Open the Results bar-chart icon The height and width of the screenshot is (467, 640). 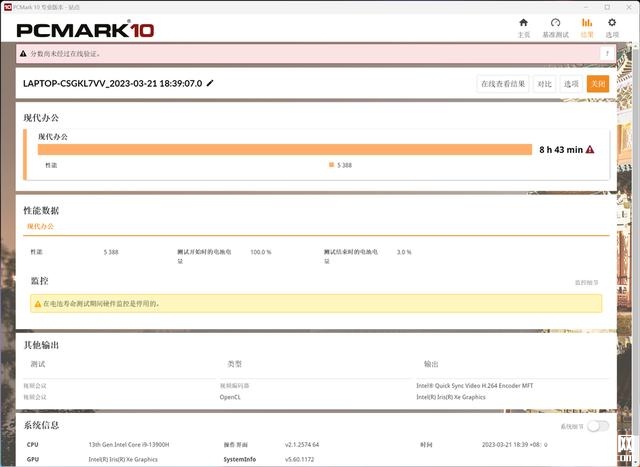pyautogui.click(x=587, y=22)
